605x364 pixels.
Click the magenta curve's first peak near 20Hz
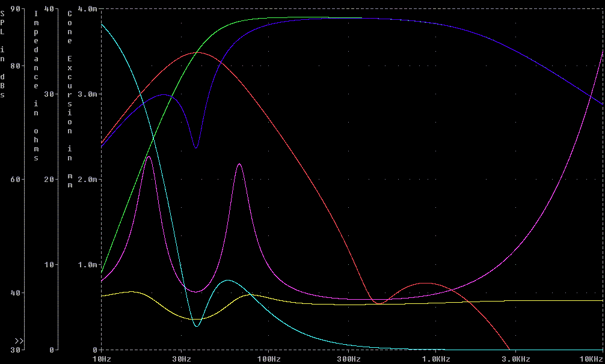point(149,157)
